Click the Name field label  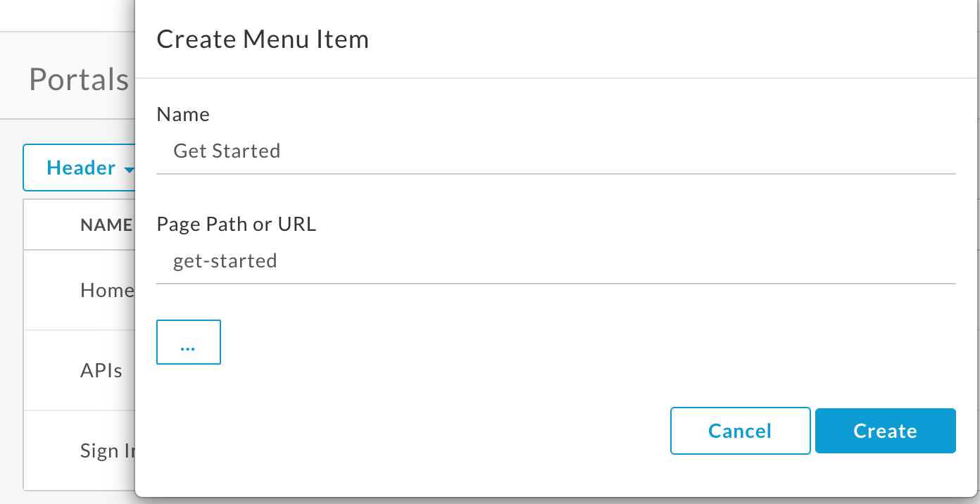pyautogui.click(x=183, y=114)
